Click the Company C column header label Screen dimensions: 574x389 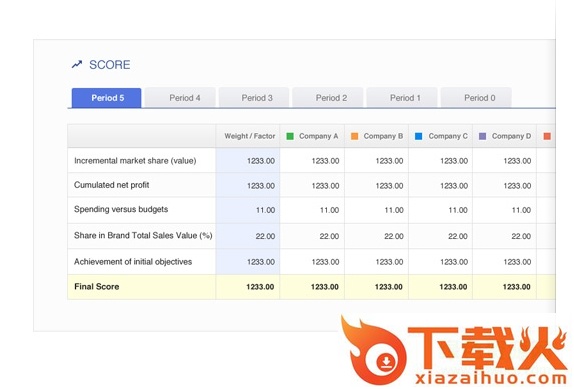point(448,136)
